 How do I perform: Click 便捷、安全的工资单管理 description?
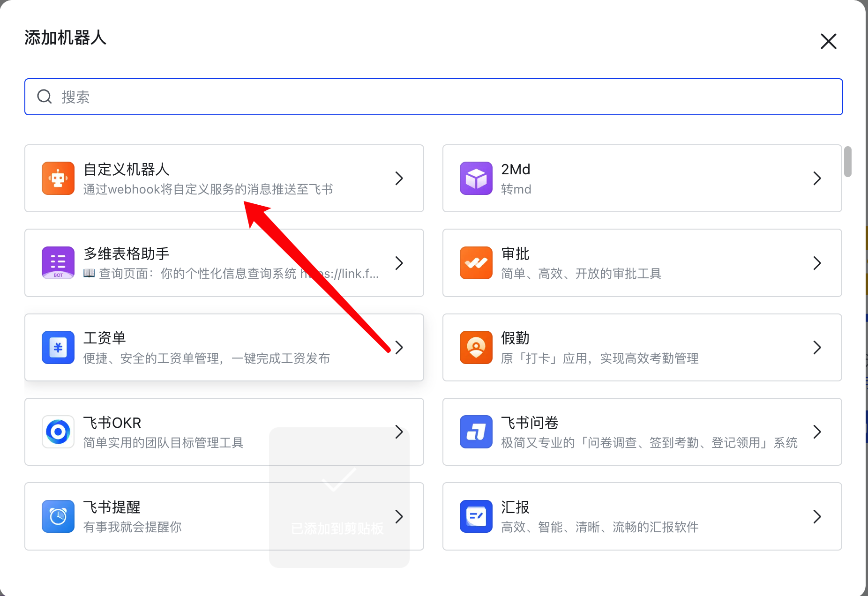pyautogui.click(x=207, y=358)
